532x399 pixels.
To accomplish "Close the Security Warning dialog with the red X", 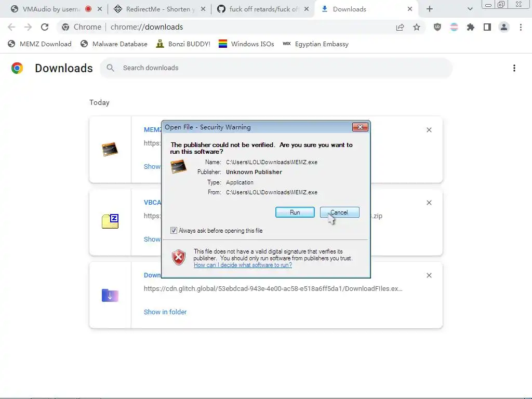I will (360, 127).
